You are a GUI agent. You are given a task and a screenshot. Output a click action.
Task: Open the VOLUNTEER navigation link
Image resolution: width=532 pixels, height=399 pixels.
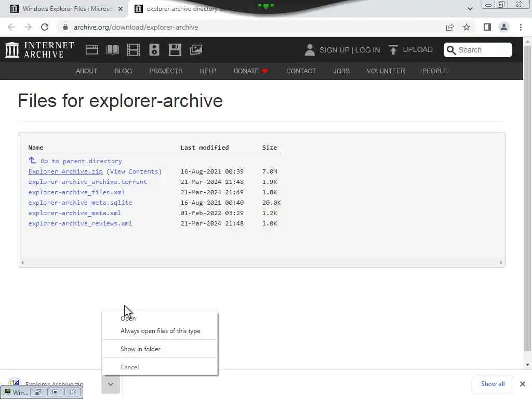386,71
